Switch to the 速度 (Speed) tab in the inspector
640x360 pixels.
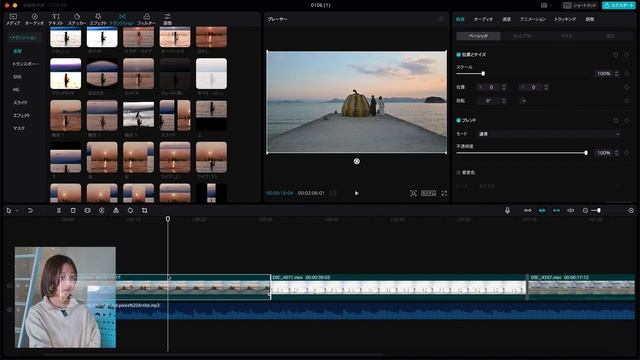pyautogui.click(x=506, y=19)
